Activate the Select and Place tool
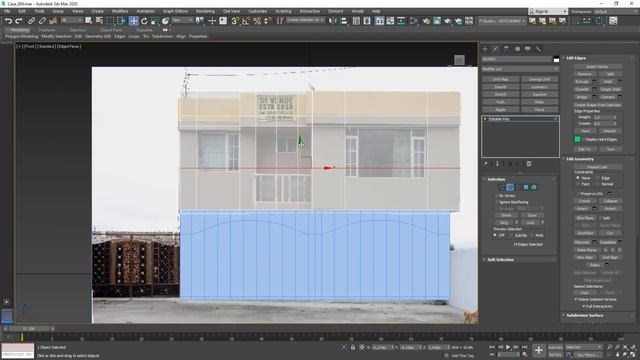Screen dimensions: 640x360 [x=165, y=21]
